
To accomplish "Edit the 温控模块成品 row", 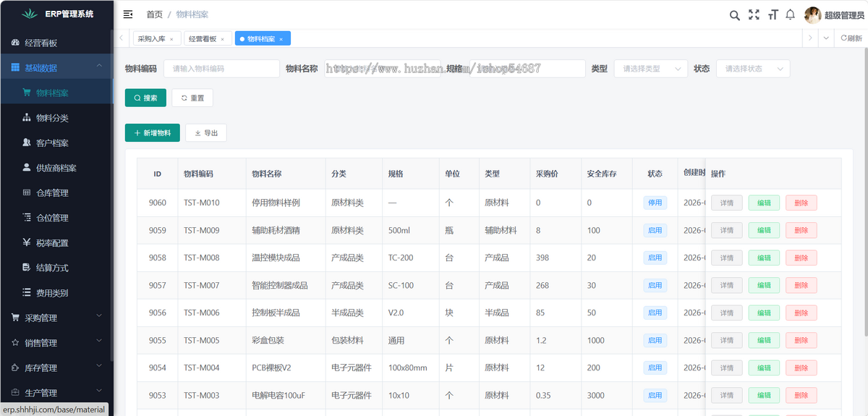I will (x=764, y=258).
